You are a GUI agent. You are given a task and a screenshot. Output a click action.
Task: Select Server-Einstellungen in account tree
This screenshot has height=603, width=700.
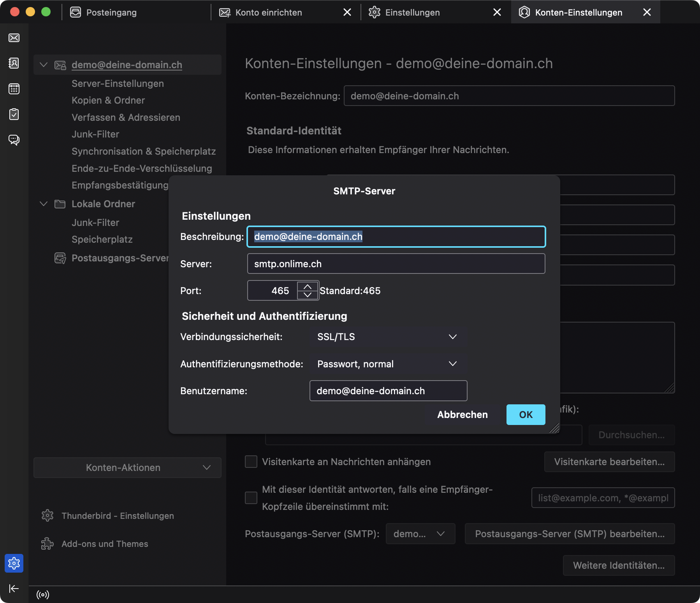118,83
